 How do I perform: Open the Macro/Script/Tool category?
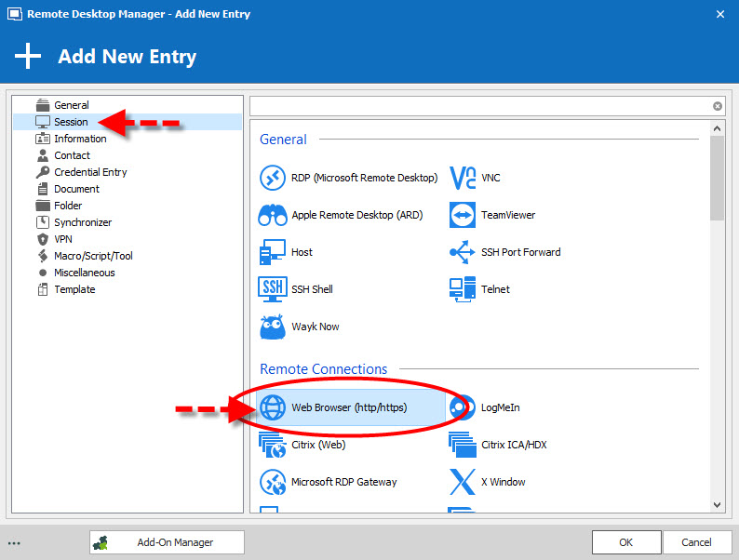[x=93, y=256]
